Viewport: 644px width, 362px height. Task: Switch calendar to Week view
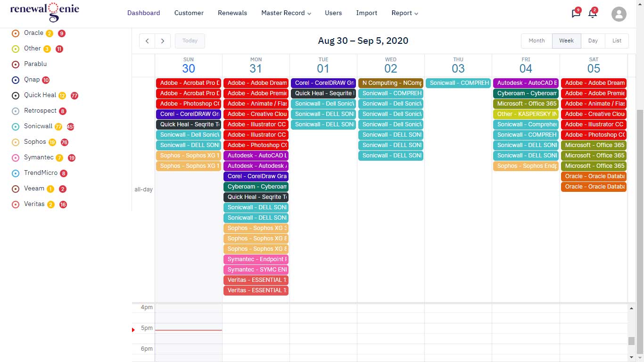click(x=567, y=41)
